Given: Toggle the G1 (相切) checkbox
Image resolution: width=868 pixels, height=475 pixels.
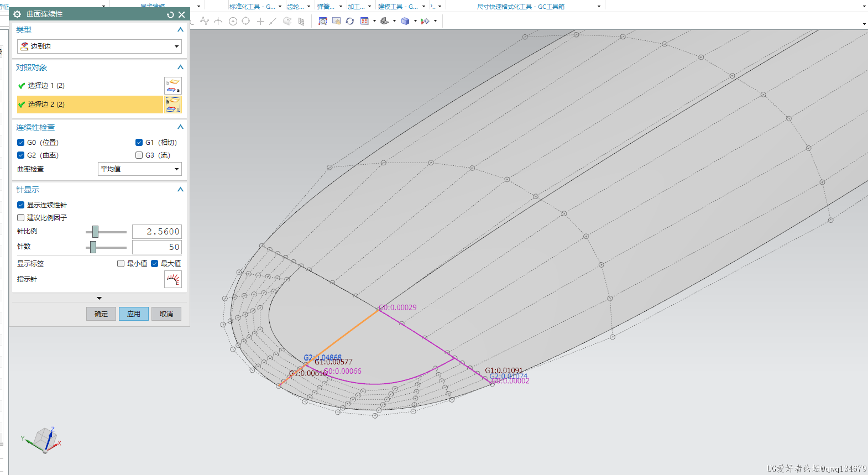Looking at the screenshot, I should tap(139, 143).
